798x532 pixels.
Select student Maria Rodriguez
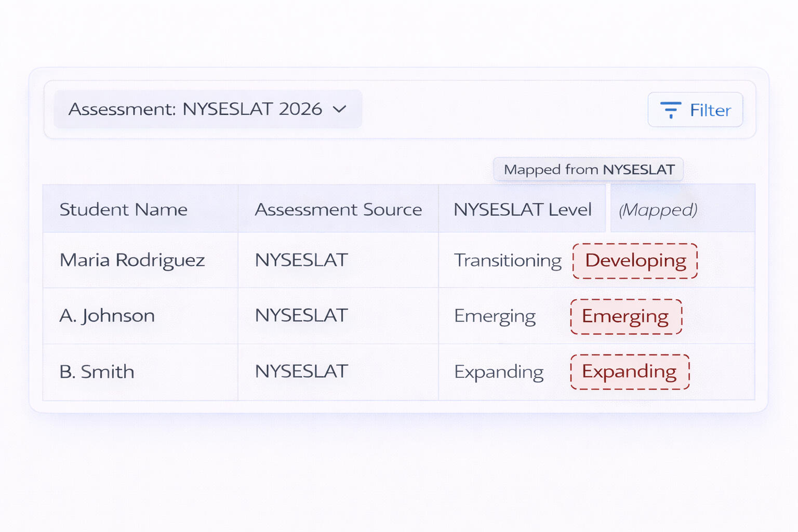pos(132,260)
